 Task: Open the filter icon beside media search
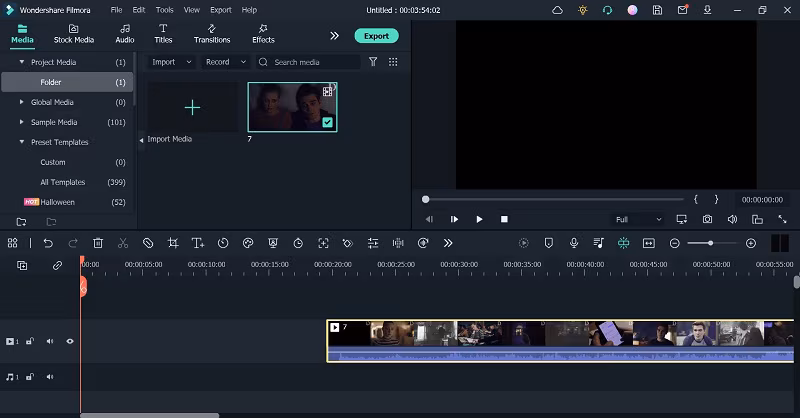point(373,62)
